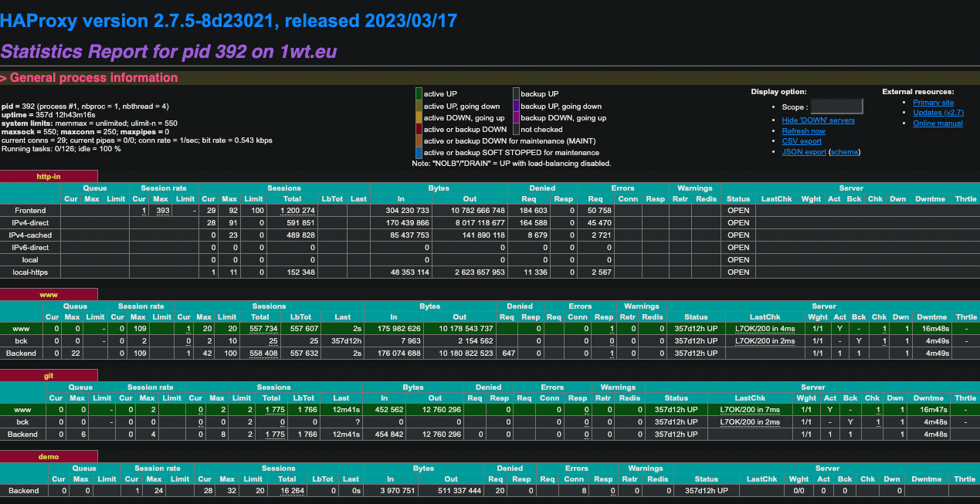Click the git proxy section header

(49, 375)
